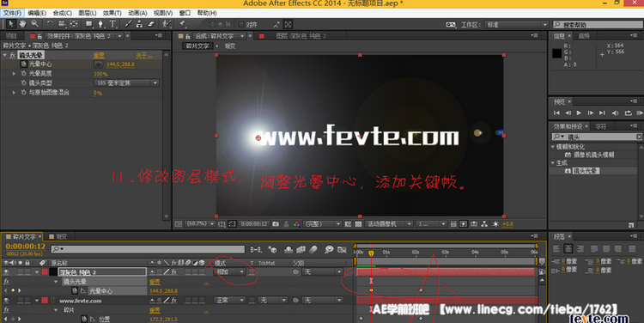This screenshot has height=323, width=644.
Task: Select the Unified Camera tool
Action: 62,24
